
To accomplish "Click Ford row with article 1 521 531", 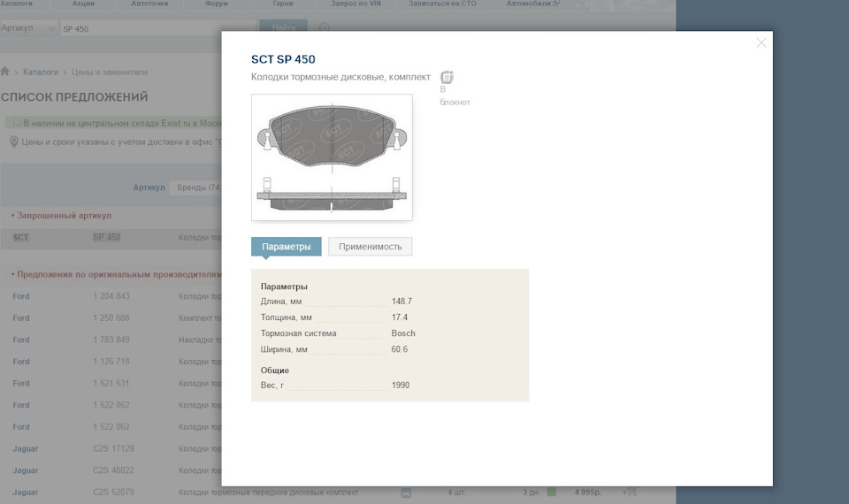I will coord(111,383).
